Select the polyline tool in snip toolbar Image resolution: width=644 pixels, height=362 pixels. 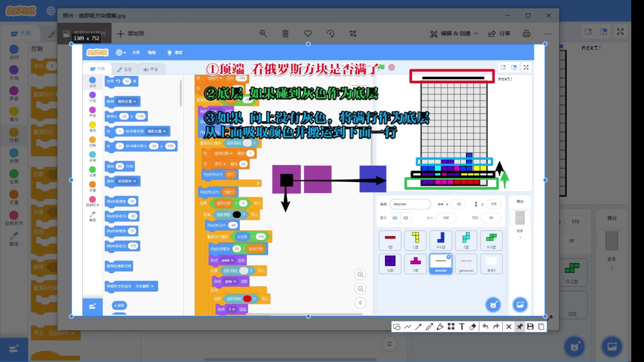[x=408, y=327]
